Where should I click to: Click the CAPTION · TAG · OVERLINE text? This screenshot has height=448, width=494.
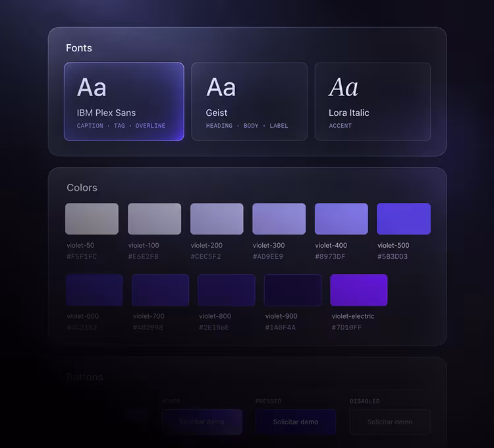[x=121, y=126]
